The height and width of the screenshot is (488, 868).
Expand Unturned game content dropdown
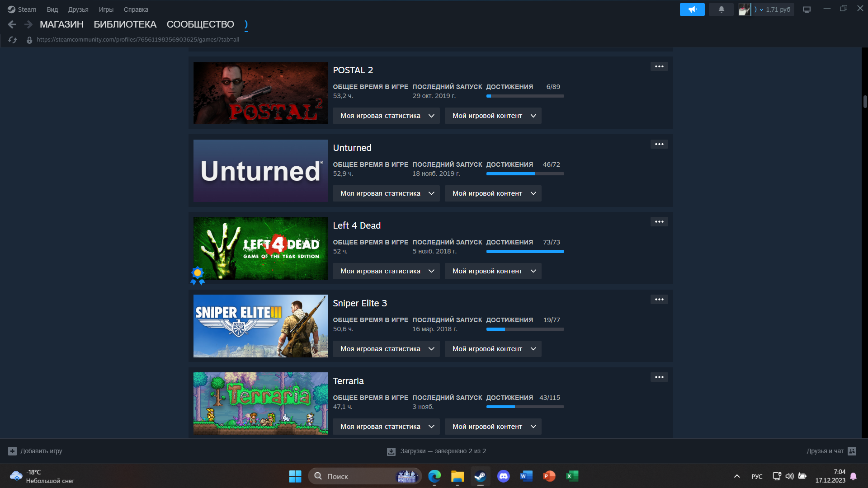[493, 193]
